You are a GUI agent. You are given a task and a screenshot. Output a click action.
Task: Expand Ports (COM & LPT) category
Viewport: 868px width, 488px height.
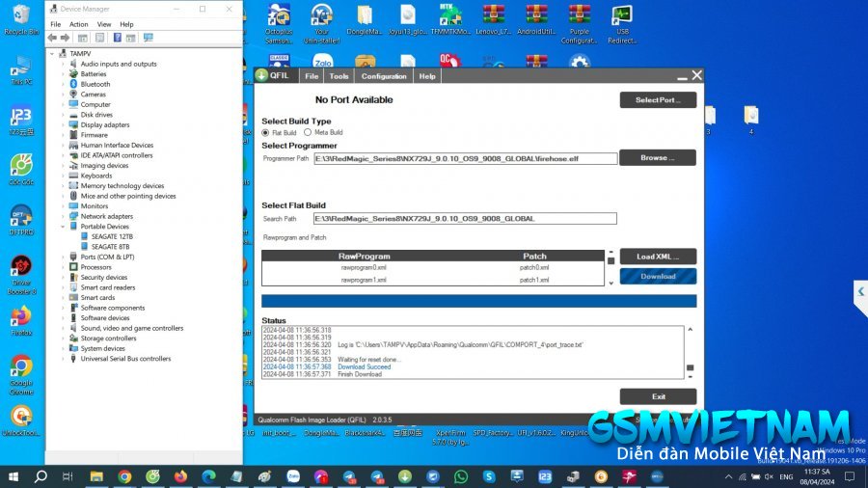coord(63,257)
